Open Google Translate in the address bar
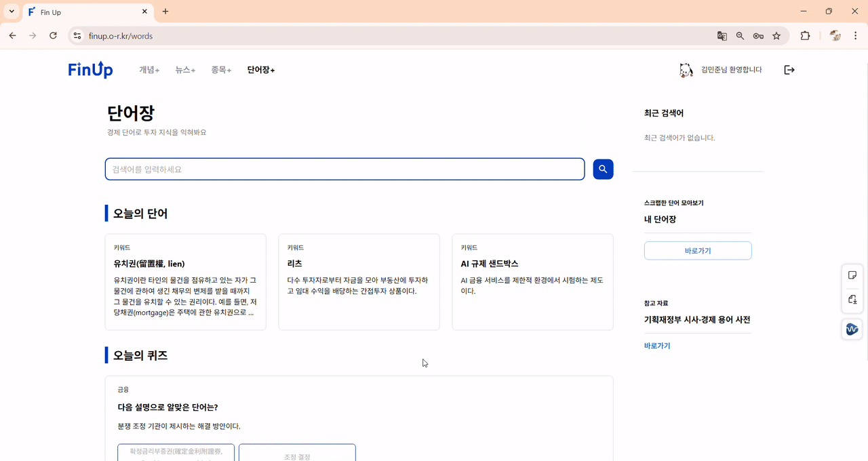Viewport: 868px width, 461px height. coord(722,35)
